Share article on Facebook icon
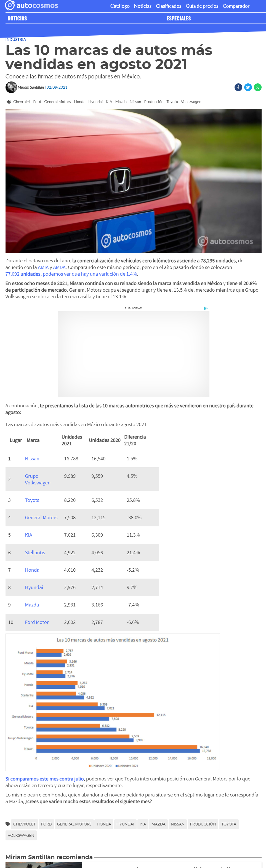This screenshot has width=266, height=868. tap(238, 87)
